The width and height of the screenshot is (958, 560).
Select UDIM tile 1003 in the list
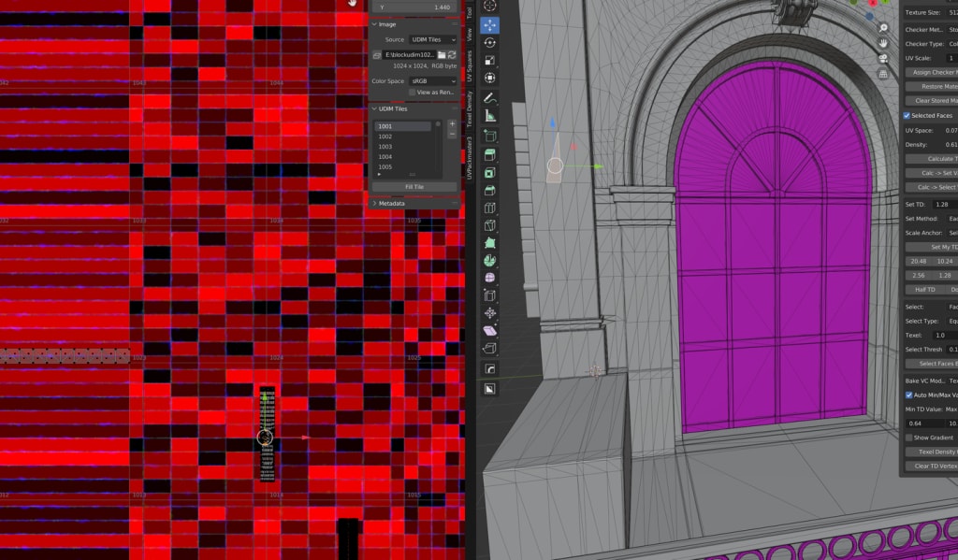(x=402, y=147)
